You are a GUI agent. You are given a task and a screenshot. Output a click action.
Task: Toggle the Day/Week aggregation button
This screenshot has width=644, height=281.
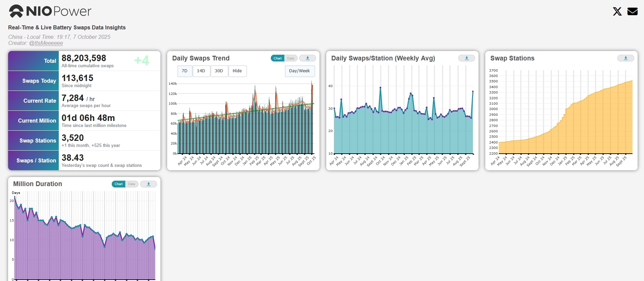(299, 71)
